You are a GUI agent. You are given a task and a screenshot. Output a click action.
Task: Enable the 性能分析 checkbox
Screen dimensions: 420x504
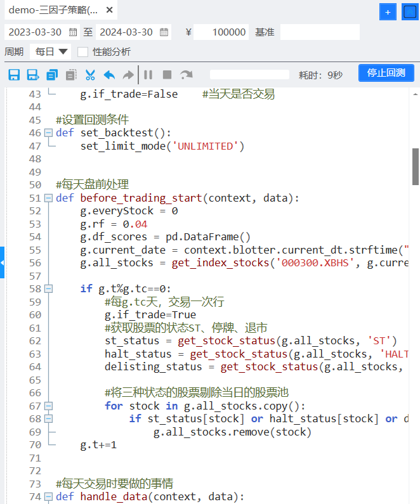pyautogui.click(x=82, y=52)
